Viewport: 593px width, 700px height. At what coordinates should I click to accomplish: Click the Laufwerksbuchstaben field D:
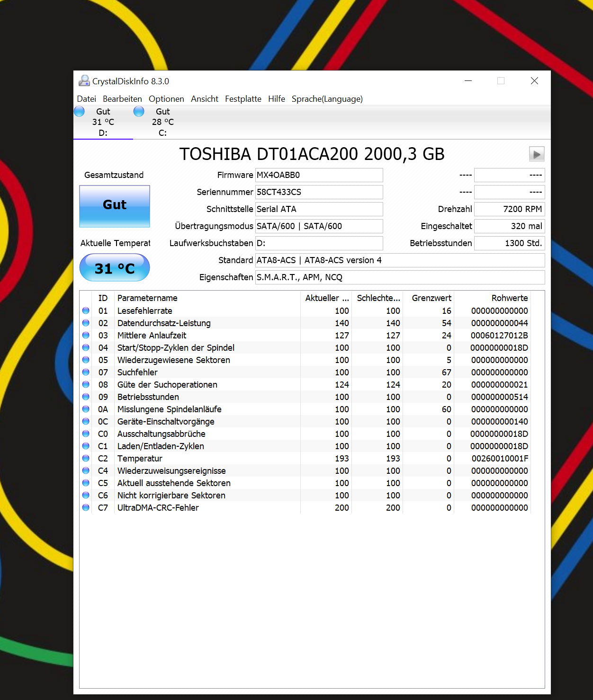coord(319,243)
